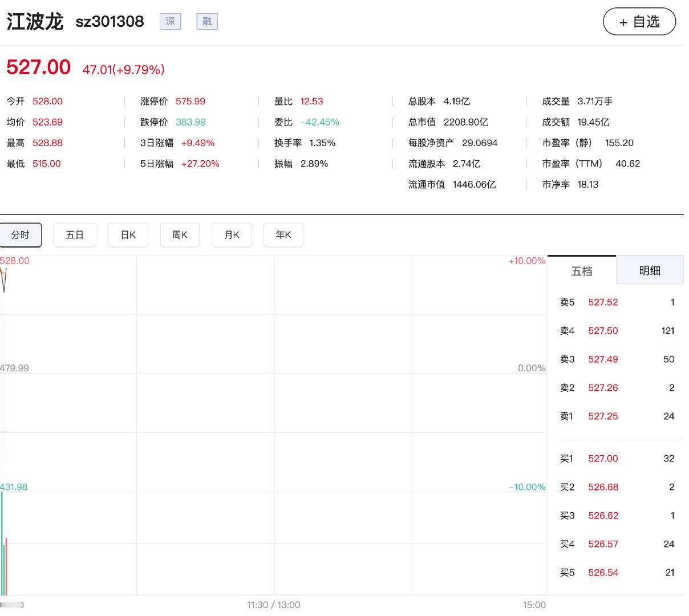Screen dimensions: 689x616
Task: Click the 量比 value 12.53
Action: click(x=311, y=102)
